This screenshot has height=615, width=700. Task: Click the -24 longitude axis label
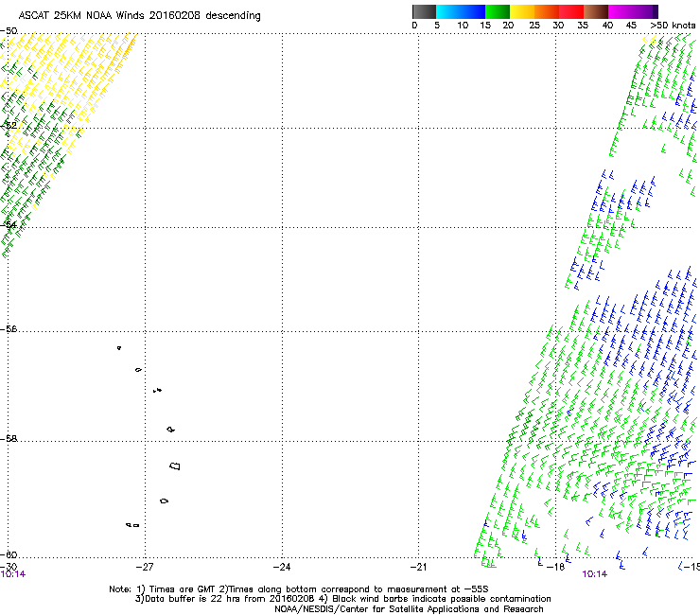tap(282, 567)
